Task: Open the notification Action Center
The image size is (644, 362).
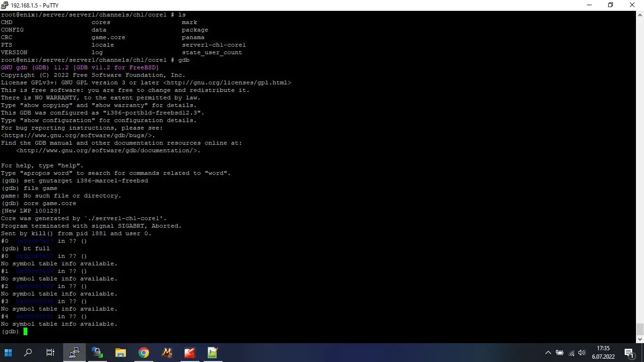Action: pyautogui.click(x=628, y=353)
